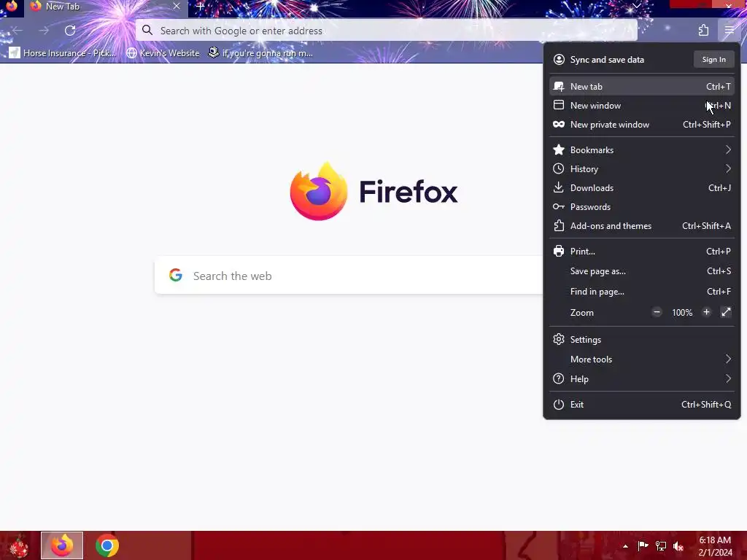Open Passwords from the menu
The image size is (747, 560).
coord(642,207)
